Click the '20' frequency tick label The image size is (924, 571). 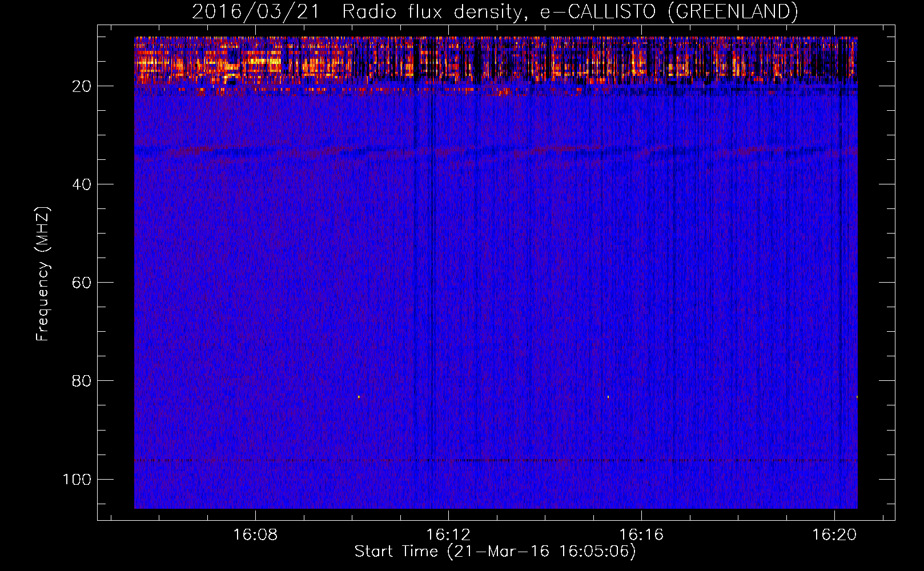(x=82, y=86)
